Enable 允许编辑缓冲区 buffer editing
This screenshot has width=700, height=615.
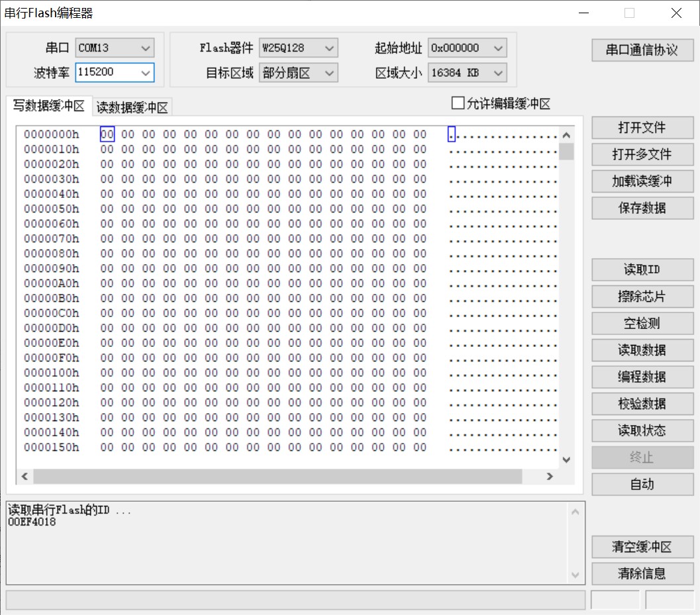coord(457,103)
